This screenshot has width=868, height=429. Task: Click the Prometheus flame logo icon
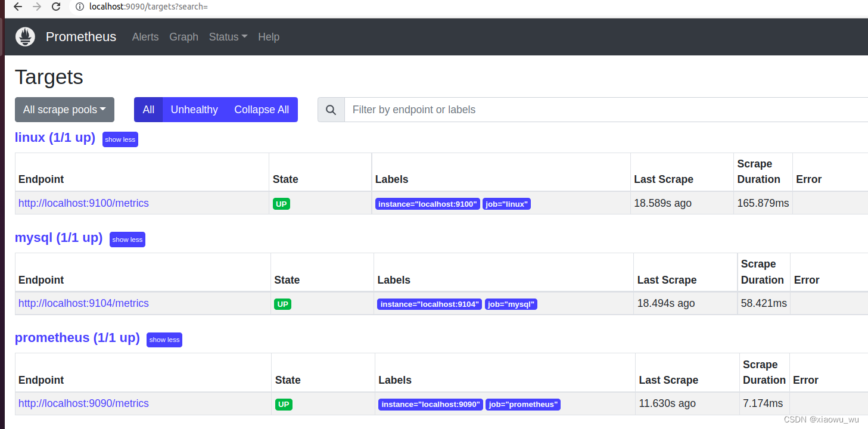(25, 37)
